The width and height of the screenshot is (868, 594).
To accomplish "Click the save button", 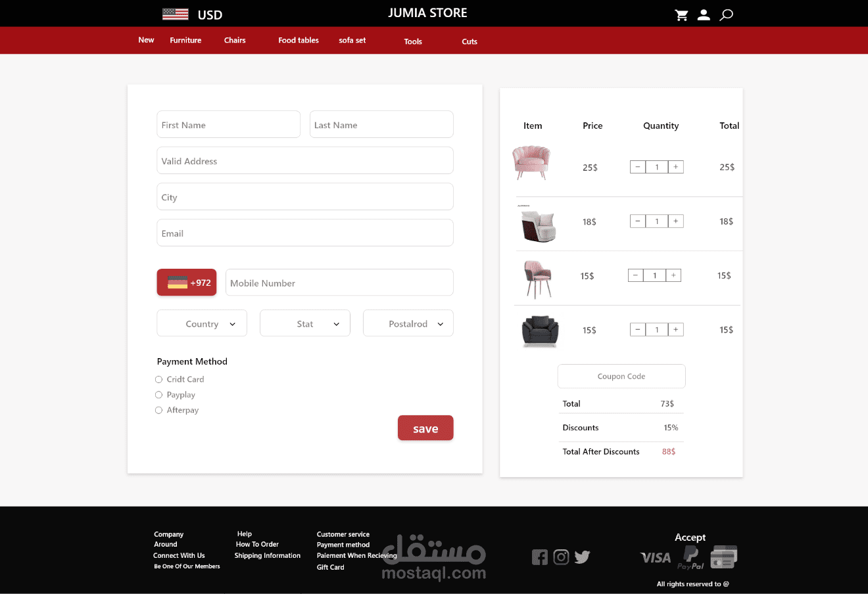I will coord(425,428).
